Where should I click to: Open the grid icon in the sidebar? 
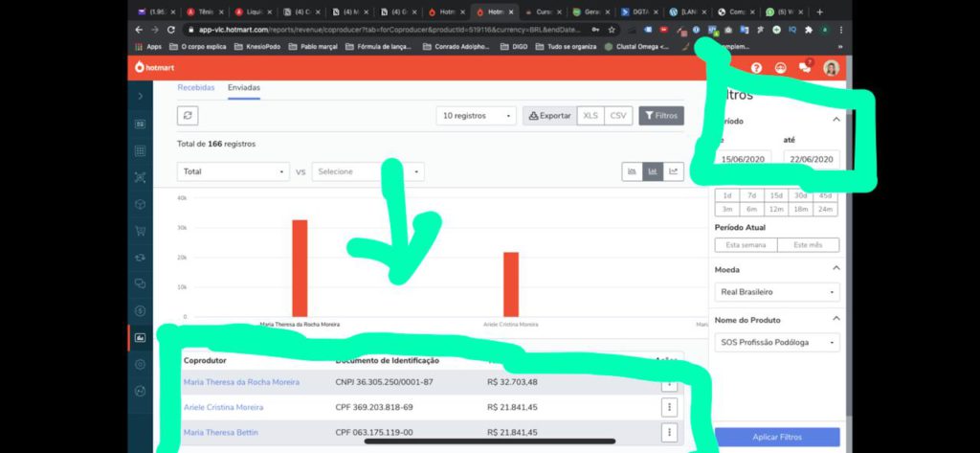pyautogui.click(x=140, y=150)
